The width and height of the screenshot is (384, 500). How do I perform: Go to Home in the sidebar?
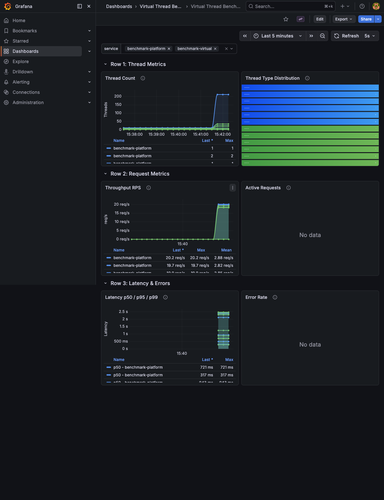click(x=19, y=20)
